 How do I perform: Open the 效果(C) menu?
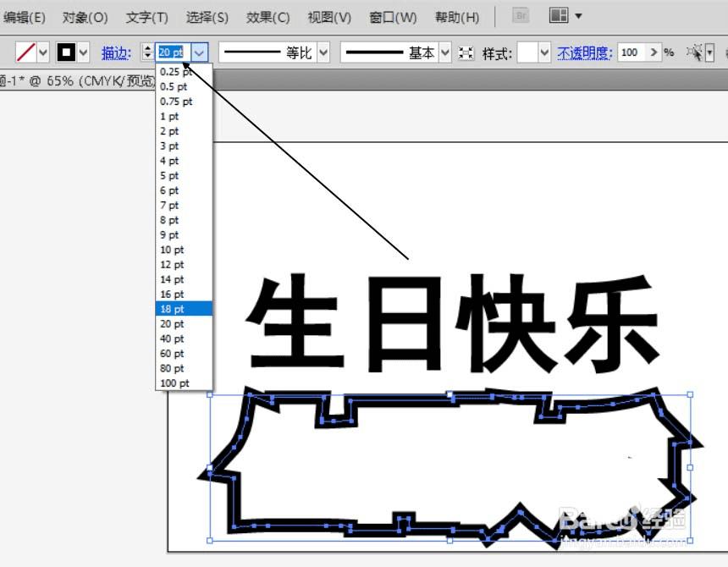(x=267, y=18)
